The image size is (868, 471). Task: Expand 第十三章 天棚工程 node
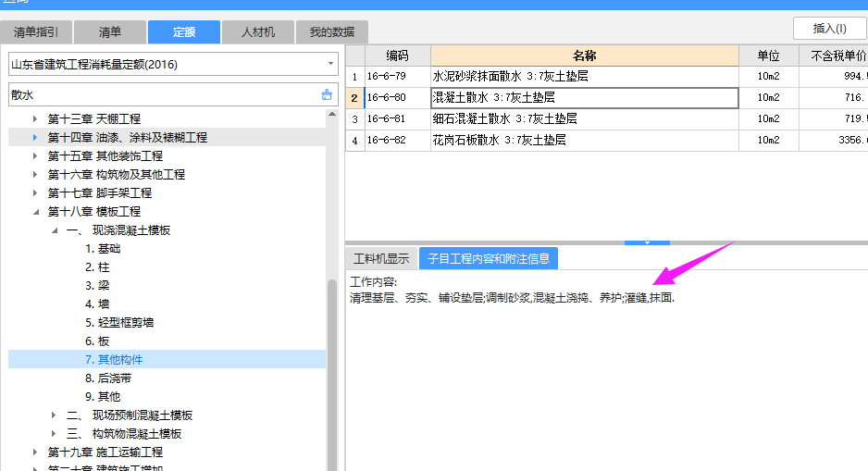click(35, 118)
